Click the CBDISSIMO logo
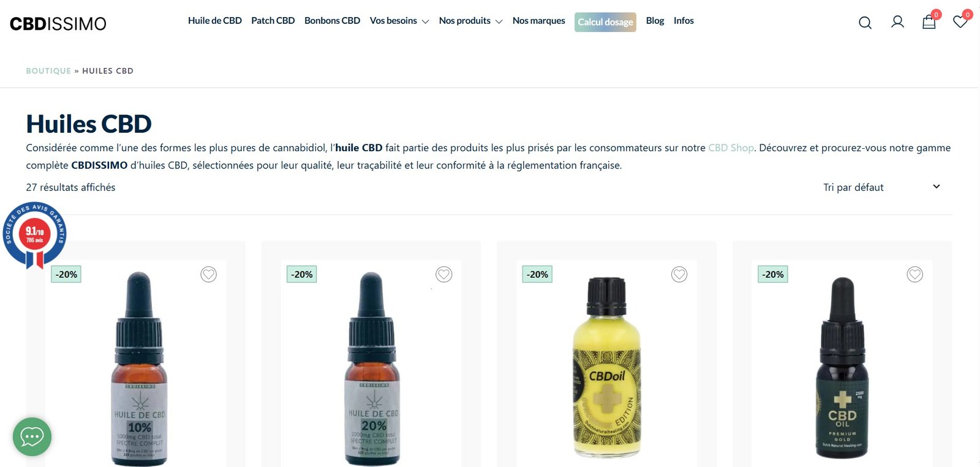Viewport: 980px width, 467px height. [58, 24]
